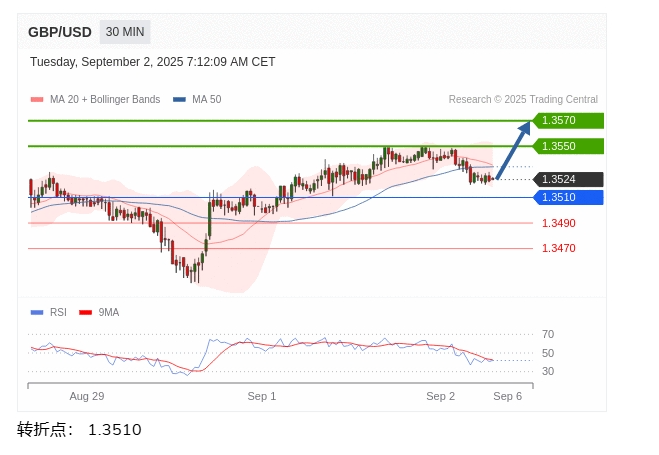The image size is (659, 455).
Task: Click the red 9MA legend swatch
Action: point(85,313)
